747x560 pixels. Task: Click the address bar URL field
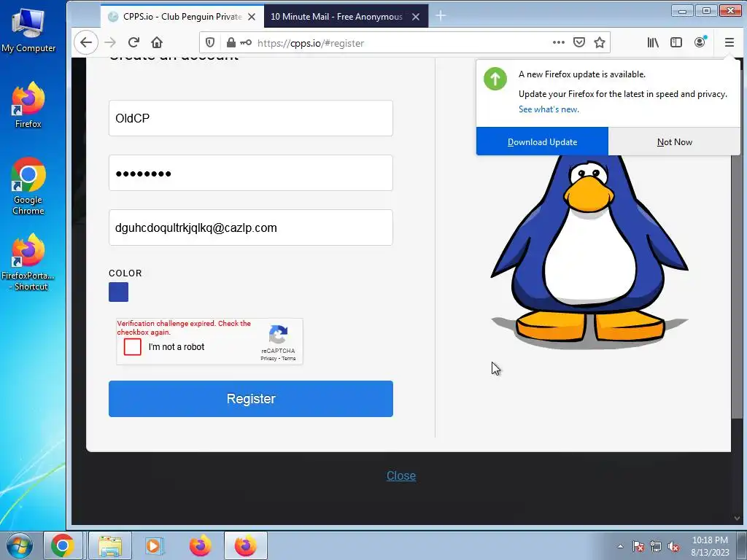click(403, 43)
